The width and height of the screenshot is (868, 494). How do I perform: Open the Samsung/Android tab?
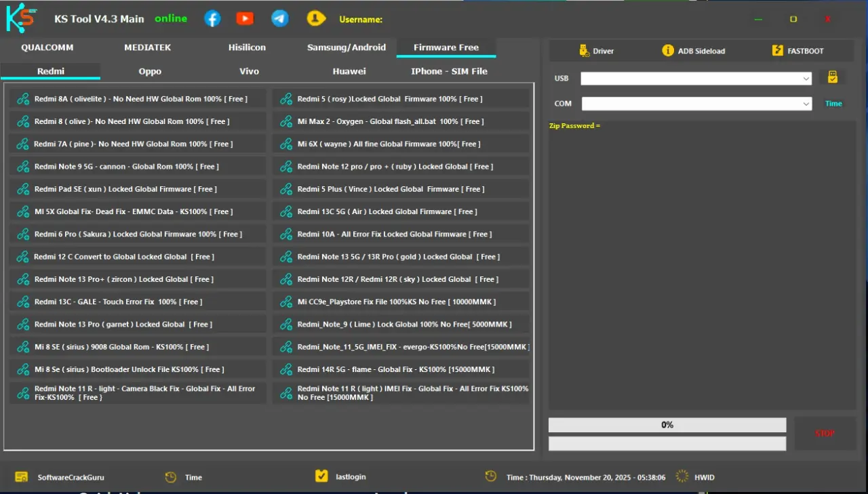click(347, 47)
